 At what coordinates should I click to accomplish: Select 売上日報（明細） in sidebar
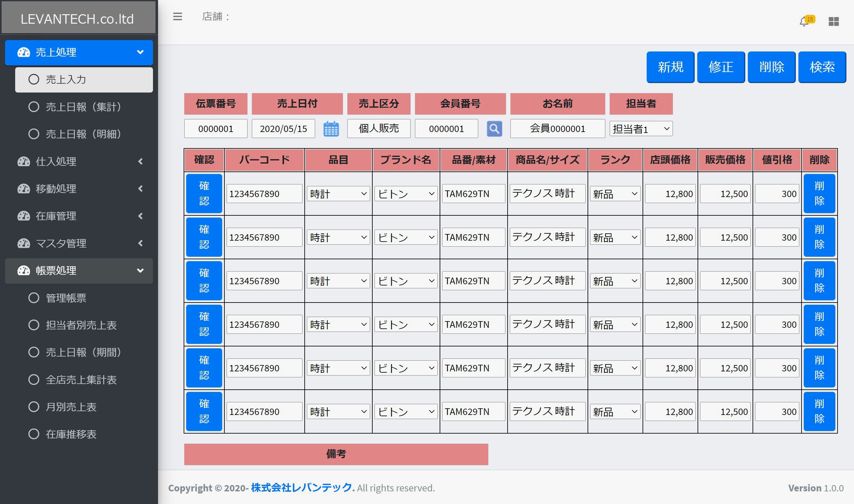coord(84,134)
